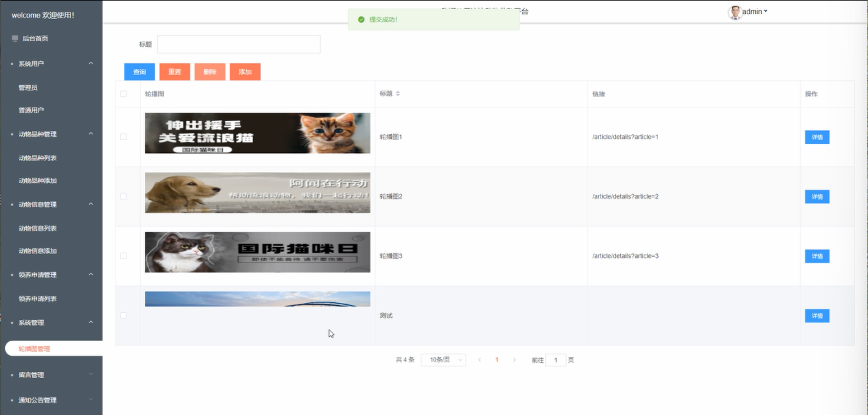
Task: Open 详情 for 轮播图1 row
Action: (817, 137)
